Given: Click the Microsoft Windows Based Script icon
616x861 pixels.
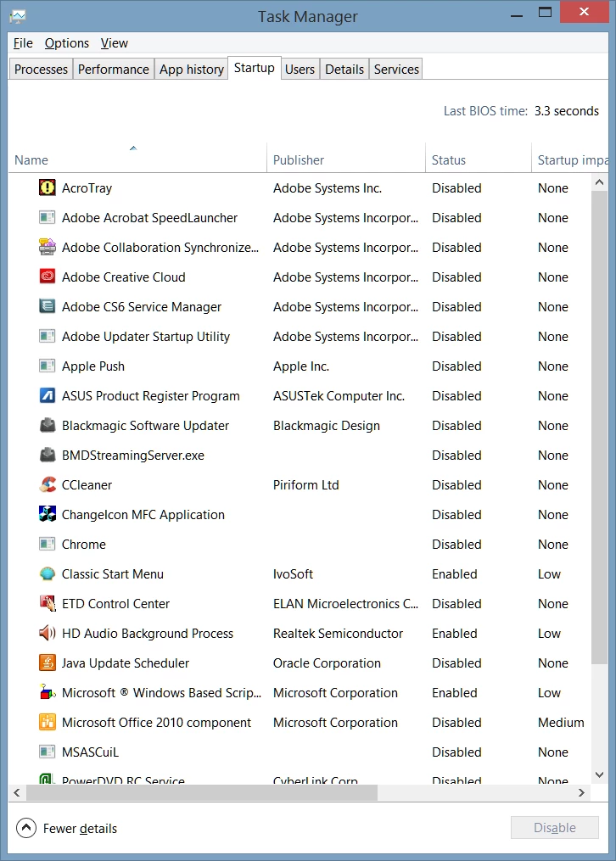Looking at the screenshot, I should tap(48, 692).
